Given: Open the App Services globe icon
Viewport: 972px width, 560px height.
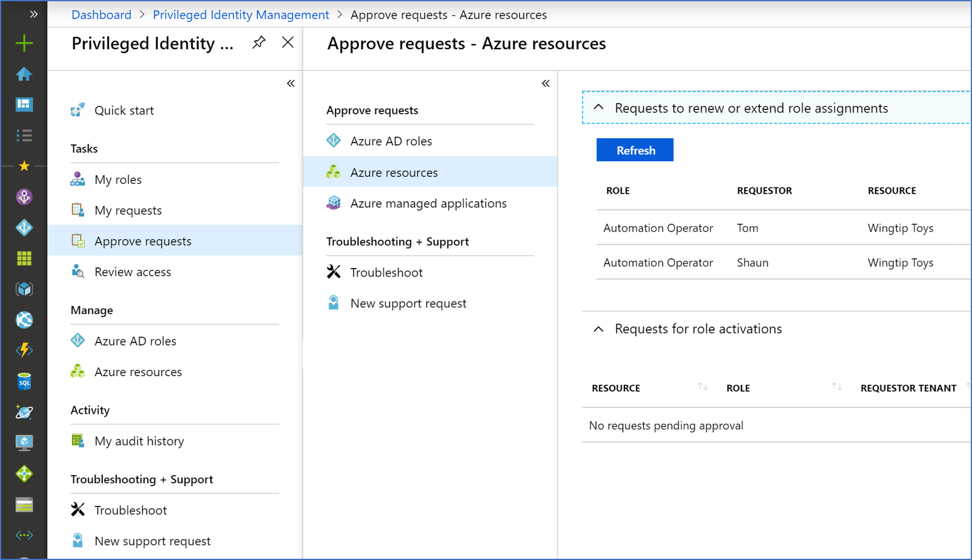Looking at the screenshot, I should [x=24, y=320].
